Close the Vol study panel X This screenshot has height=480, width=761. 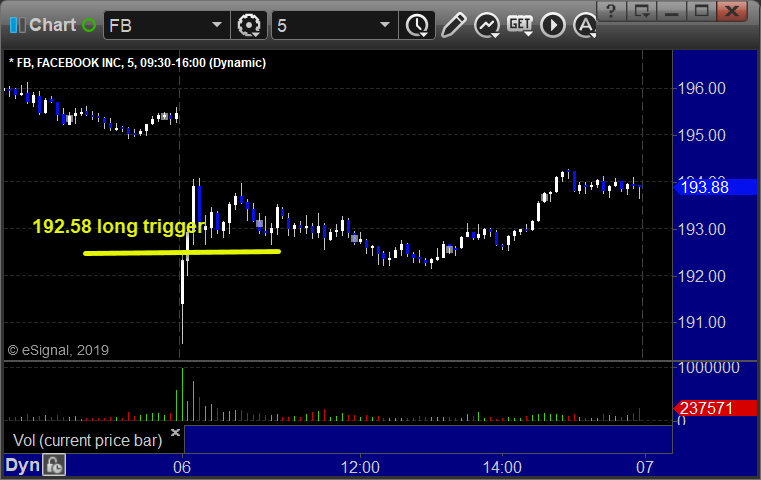175,432
